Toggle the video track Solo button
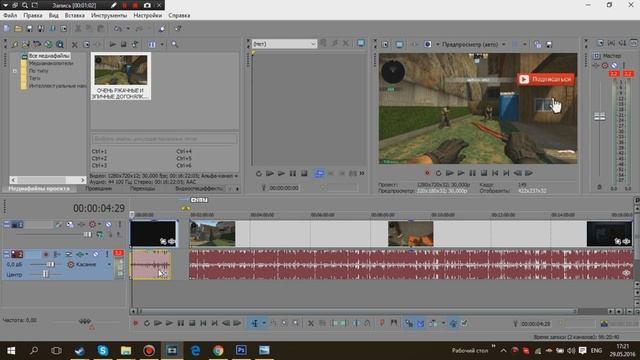640x360 pixels. point(119,224)
